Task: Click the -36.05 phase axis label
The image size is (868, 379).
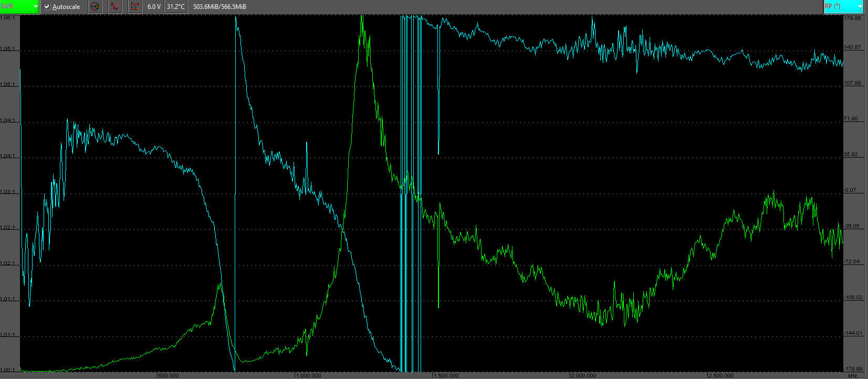Action: pos(852,226)
